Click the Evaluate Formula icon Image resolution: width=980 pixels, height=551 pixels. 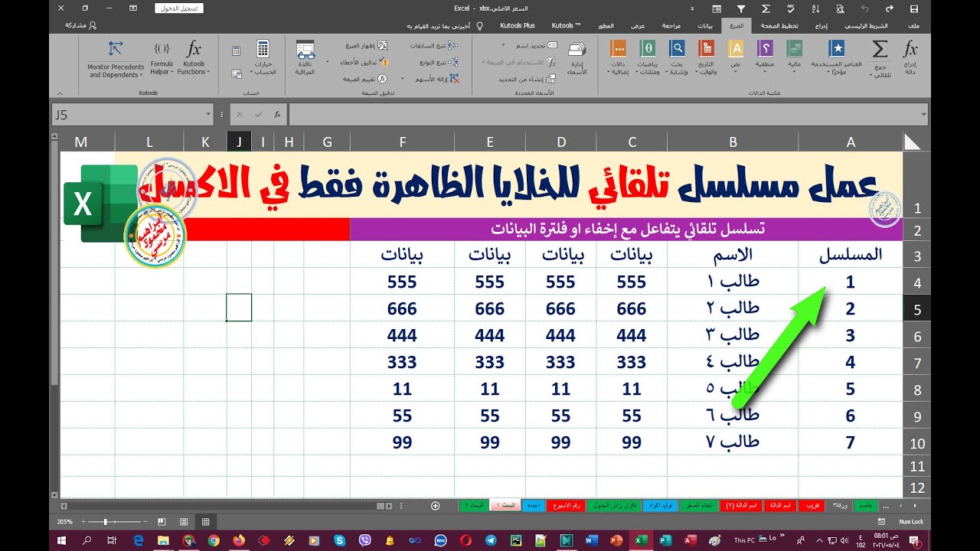tap(382, 79)
